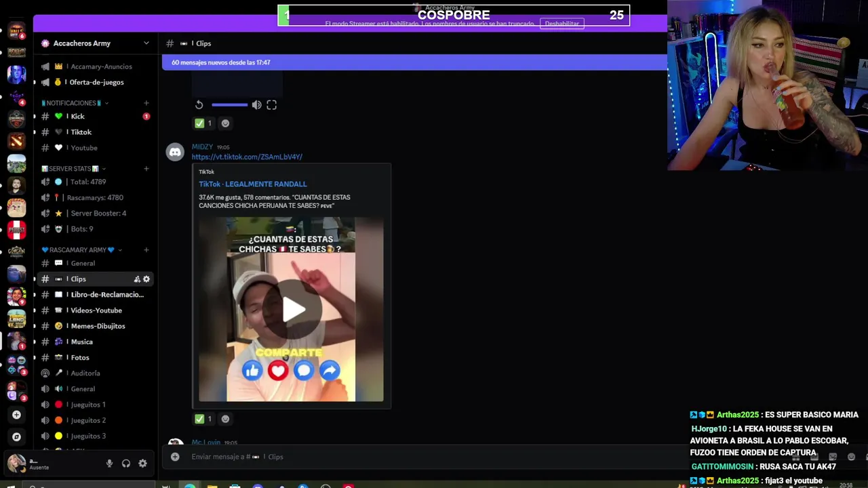Click the 60 mensajes nuevos banner
This screenshot has width=868, height=488.
tap(414, 62)
